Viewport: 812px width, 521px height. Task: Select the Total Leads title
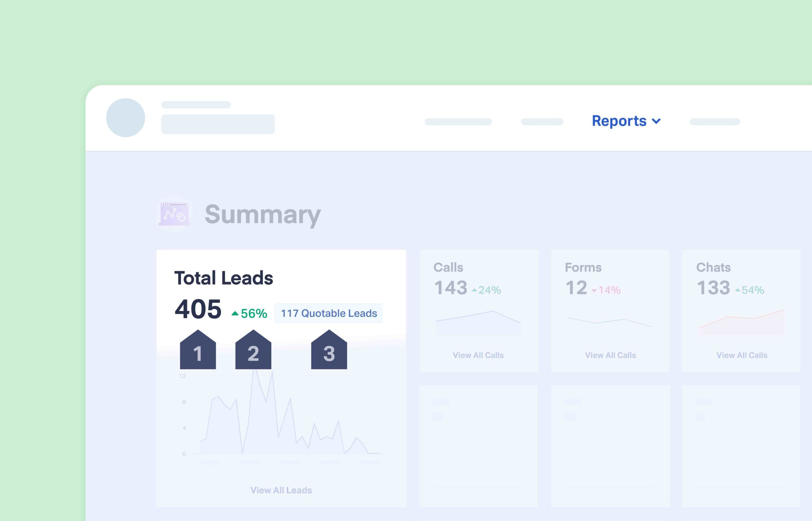coord(224,278)
